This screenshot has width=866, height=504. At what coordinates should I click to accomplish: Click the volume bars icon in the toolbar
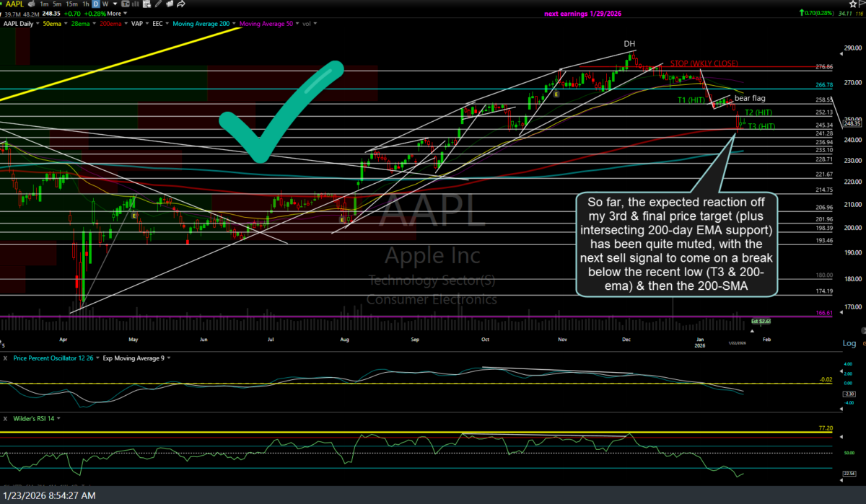pos(135,4)
